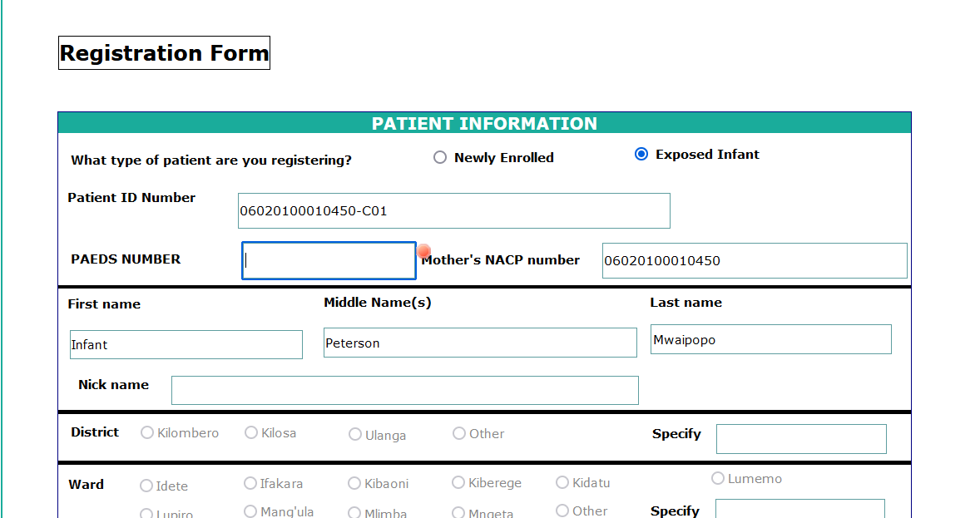Viewport: 980px width, 518px height.
Task: Click the Last name text field
Action: point(770,340)
